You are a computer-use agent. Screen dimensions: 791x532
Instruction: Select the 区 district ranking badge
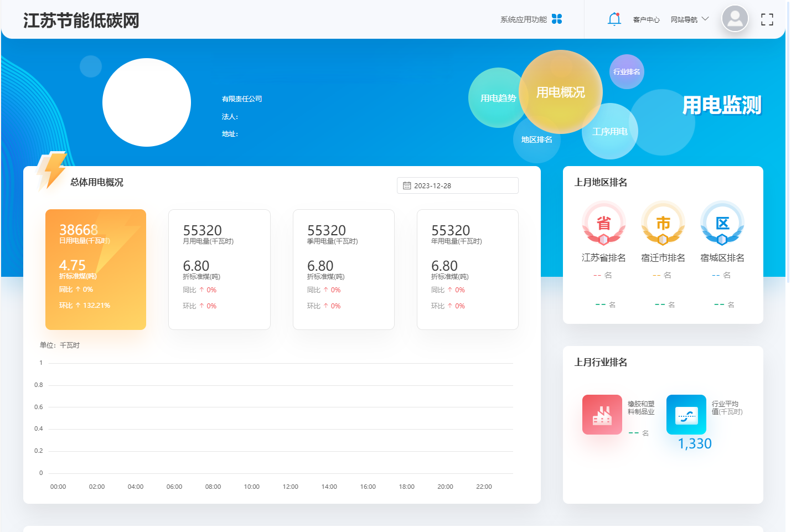[x=722, y=223]
